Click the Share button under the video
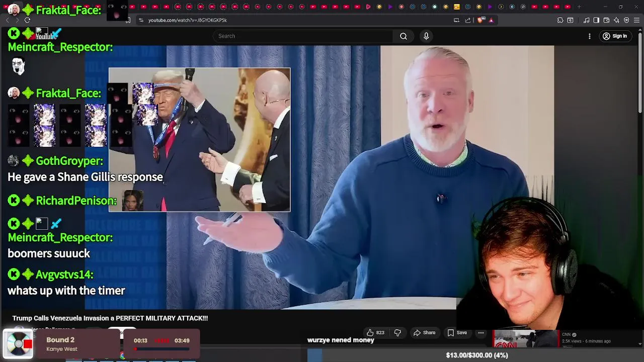Screen dimensions: 644x362 tap(424, 332)
